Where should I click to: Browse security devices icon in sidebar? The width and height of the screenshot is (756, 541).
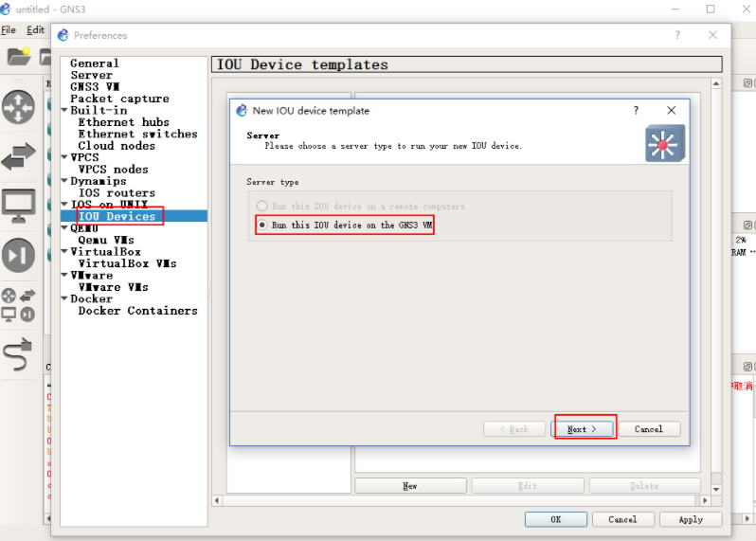click(x=18, y=256)
